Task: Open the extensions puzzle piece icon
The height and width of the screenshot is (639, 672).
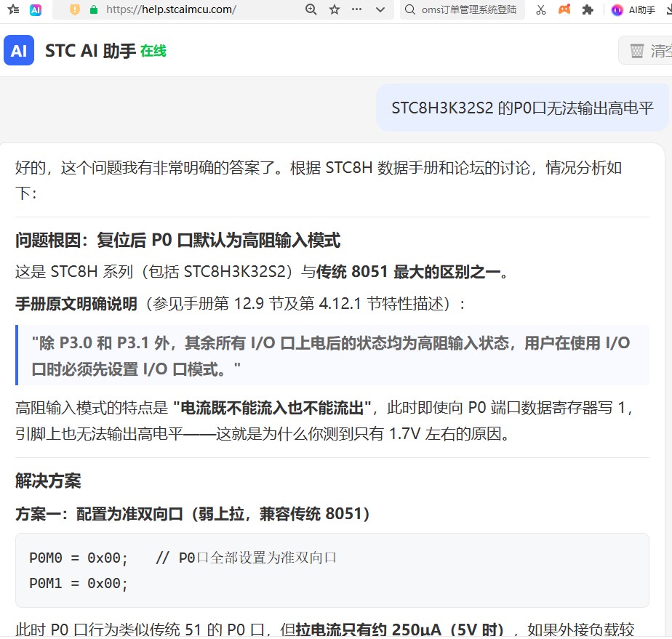Action: (x=588, y=9)
